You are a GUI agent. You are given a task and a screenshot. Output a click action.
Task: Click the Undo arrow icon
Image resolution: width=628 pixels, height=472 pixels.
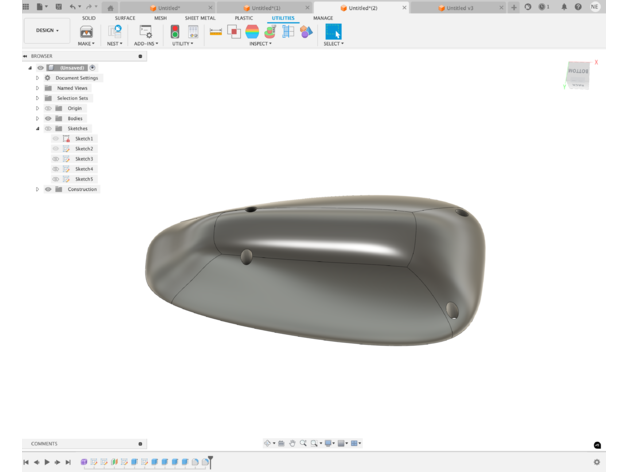click(73, 7)
